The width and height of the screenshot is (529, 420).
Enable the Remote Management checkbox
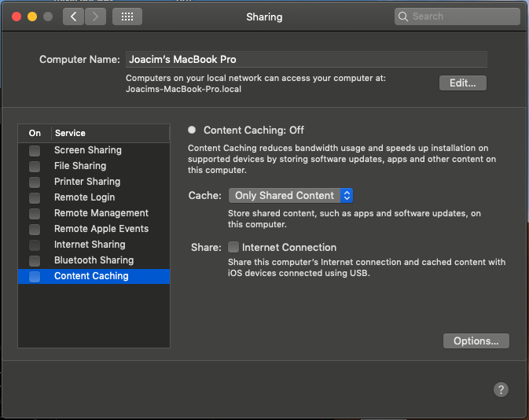click(35, 213)
